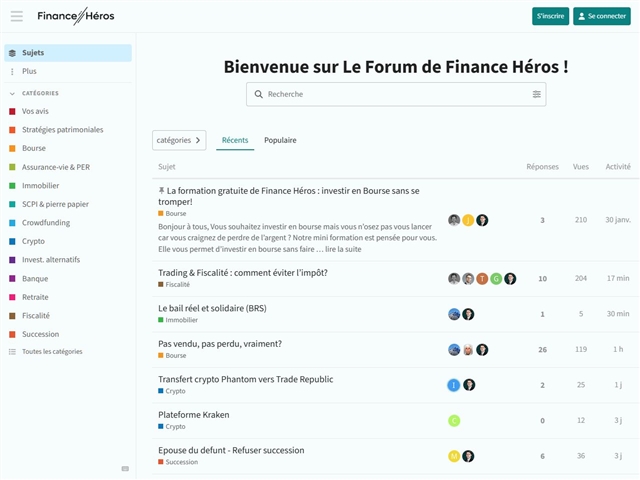
Task: Click Bourse tag under Pas vendu topic
Action: click(x=172, y=356)
